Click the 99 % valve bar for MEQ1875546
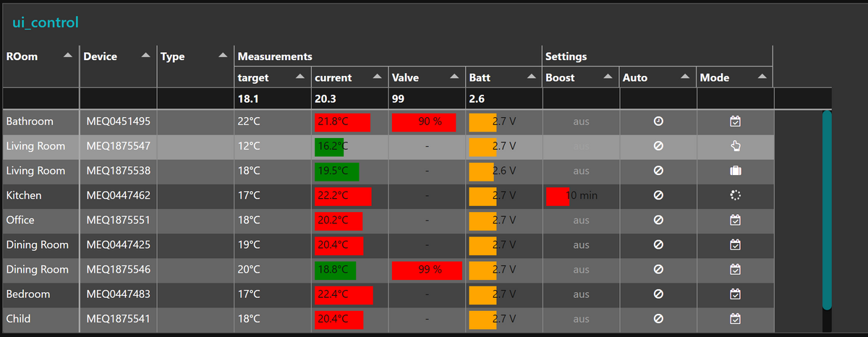Viewport: 868px width, 337px height. 427,270
